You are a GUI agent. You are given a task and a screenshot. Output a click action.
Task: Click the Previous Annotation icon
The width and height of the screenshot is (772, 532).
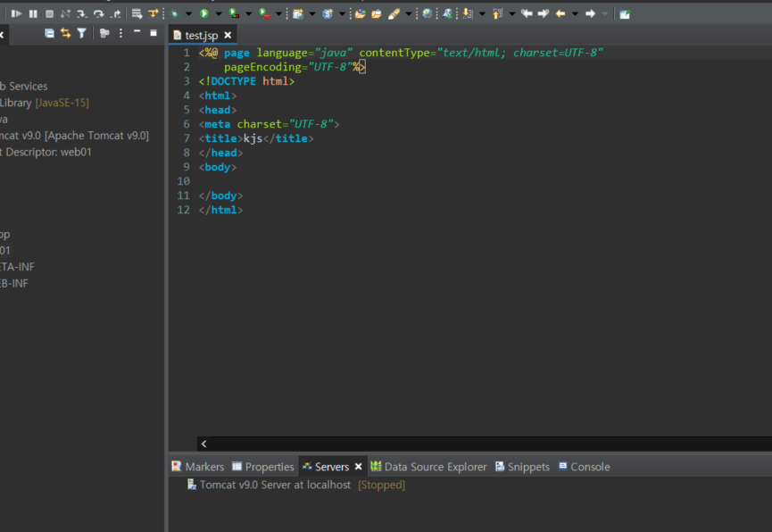click(497, 13)
